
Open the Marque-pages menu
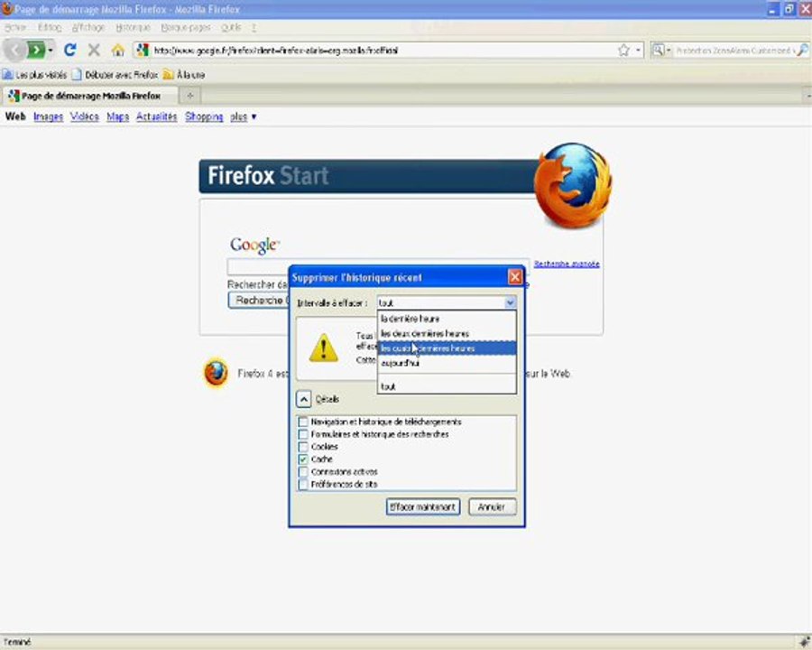click(x=185, y=27)
